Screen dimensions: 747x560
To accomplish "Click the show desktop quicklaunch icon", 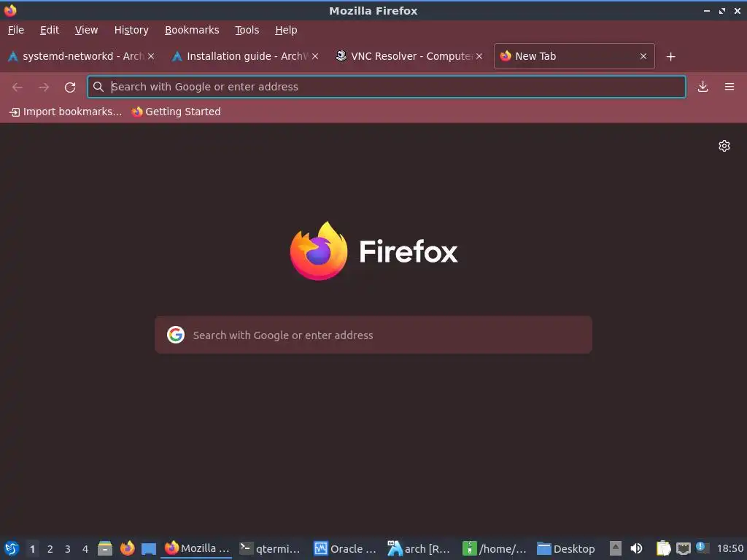I will click(x=149, y=548).
